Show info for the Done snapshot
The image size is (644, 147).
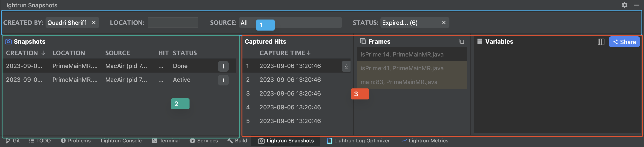click(x=223, y=66)
